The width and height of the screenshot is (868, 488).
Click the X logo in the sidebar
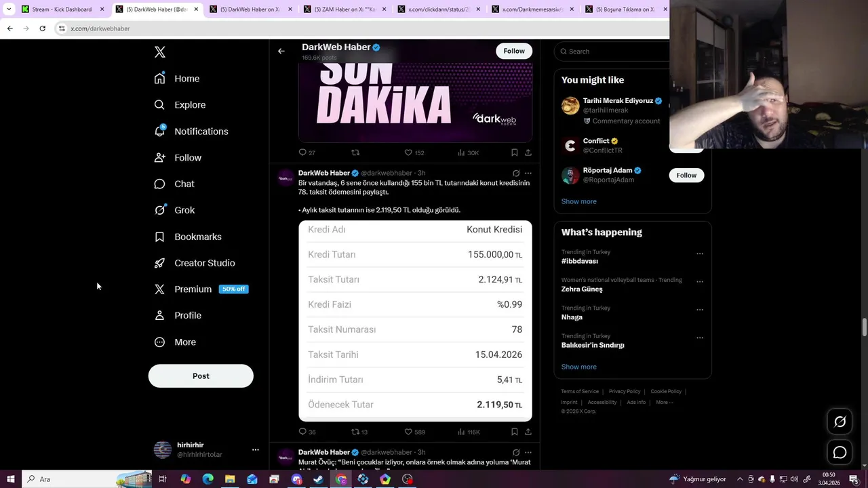coord(159,52)
